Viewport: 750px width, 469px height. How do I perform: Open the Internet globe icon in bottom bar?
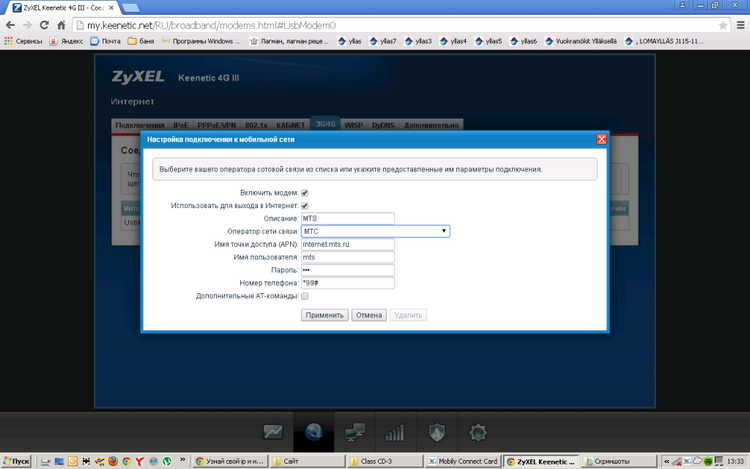pos(314,432)
